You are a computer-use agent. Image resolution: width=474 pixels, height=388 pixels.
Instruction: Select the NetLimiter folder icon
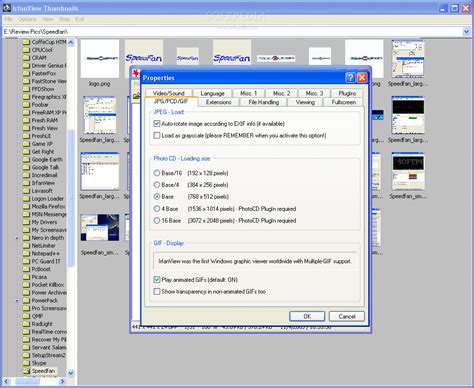click(x=26, y=246)
